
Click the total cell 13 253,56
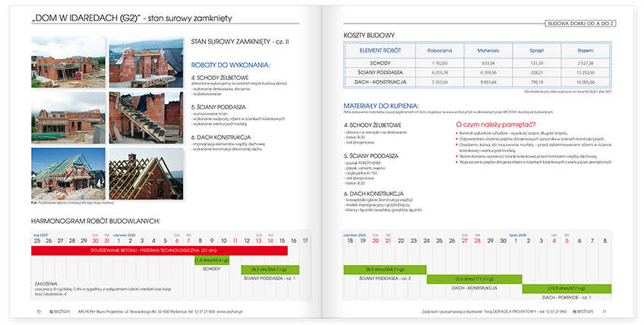(586, 72)
